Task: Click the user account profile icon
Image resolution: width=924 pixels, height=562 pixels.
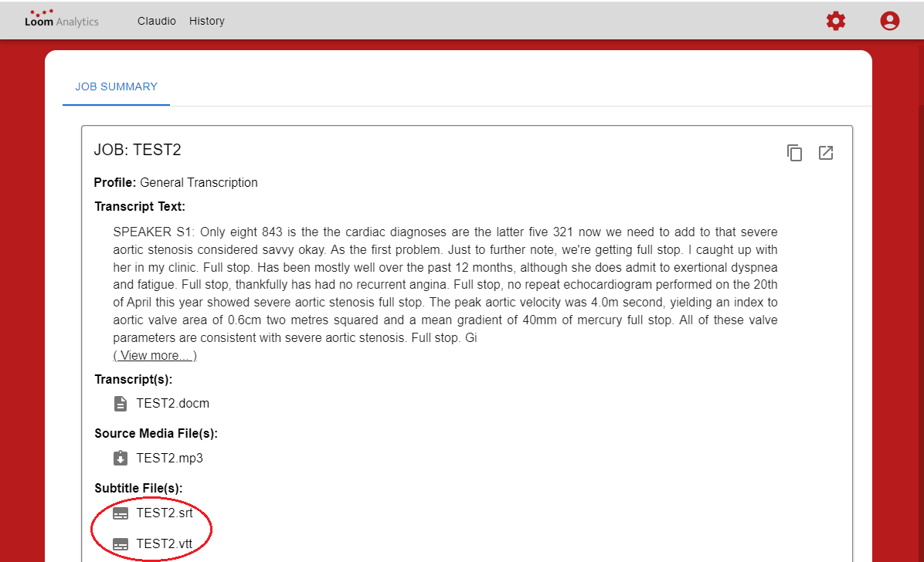Action: pos(889,21)
